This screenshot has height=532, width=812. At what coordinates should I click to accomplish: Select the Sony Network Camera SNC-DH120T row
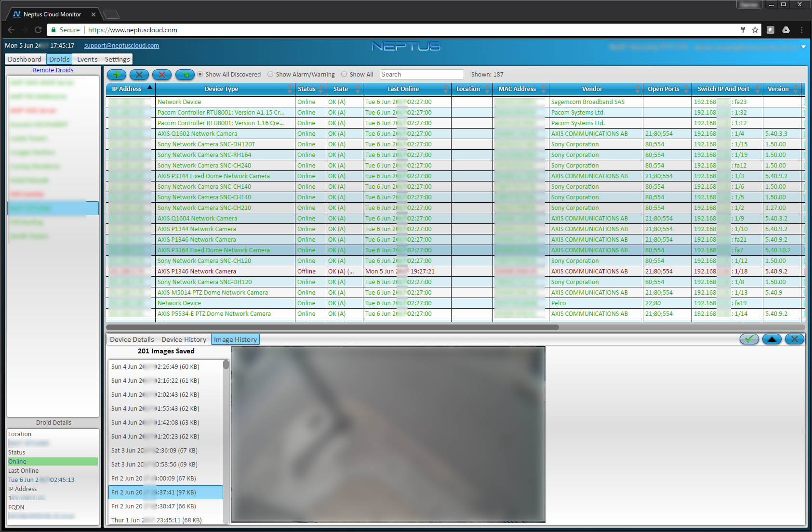click(455, 144)
